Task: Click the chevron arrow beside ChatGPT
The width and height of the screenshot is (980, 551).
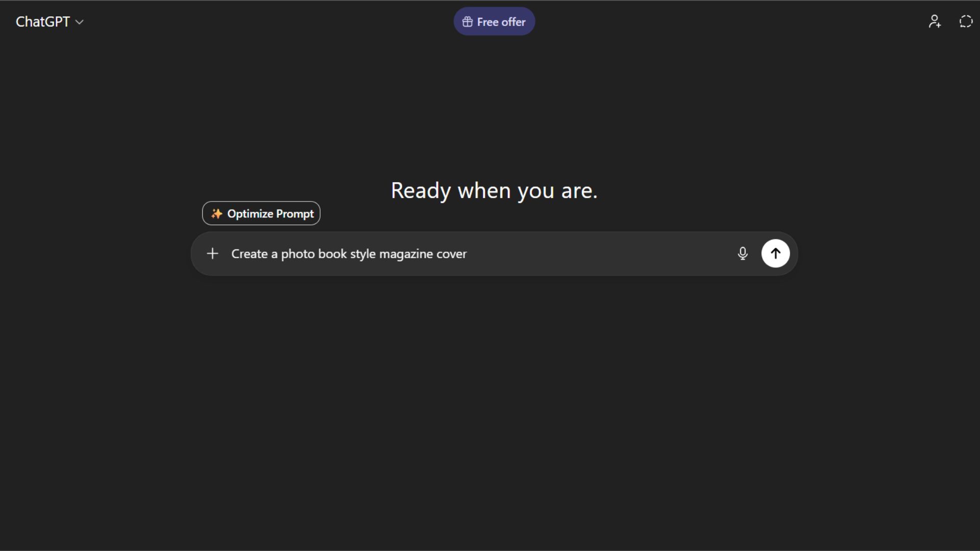Action: tap(79, 22)
